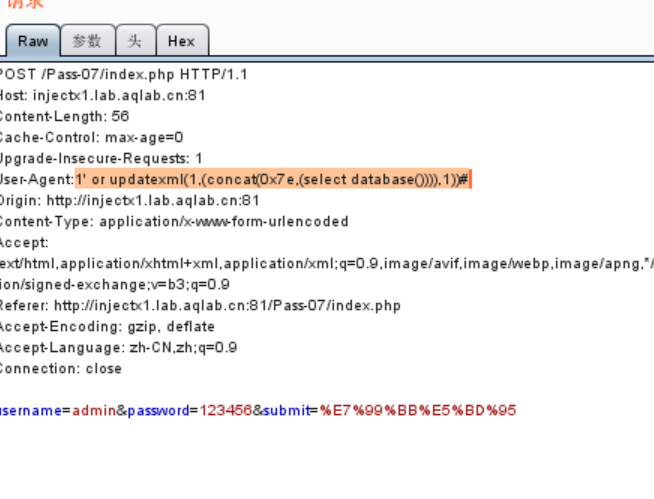
Task: Click the Connection: close line
Action: [61, 369]
